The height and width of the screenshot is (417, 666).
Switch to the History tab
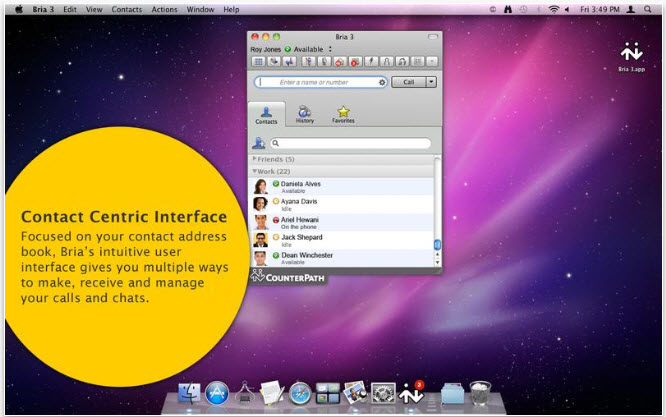coord(304,113)
